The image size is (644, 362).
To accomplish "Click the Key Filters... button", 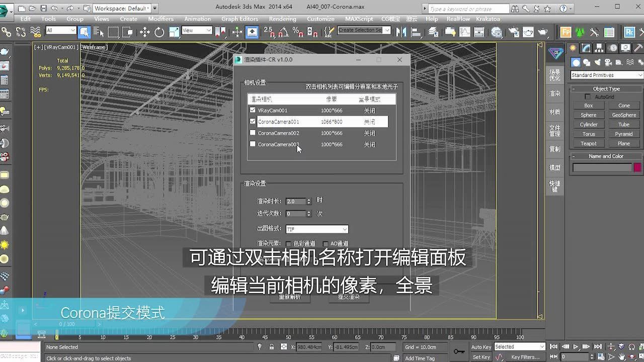I will click(x=525, y=357).
